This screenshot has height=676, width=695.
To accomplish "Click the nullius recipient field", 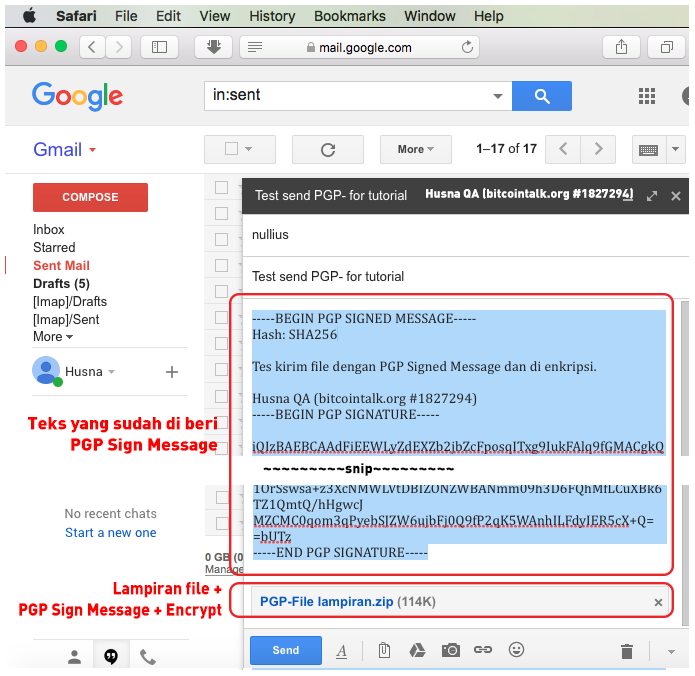I will [x=465, y=235].
